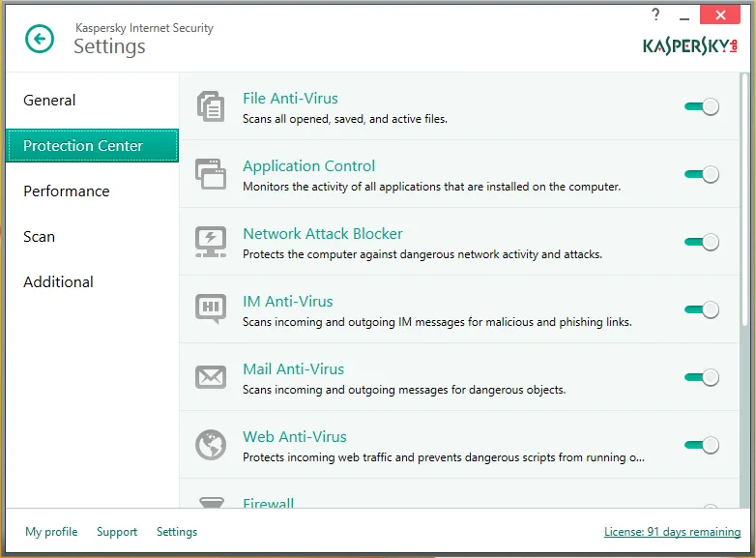Screen dimensions: 756x558
Task: Click the Settings footer link
Action: pos(177,532)
